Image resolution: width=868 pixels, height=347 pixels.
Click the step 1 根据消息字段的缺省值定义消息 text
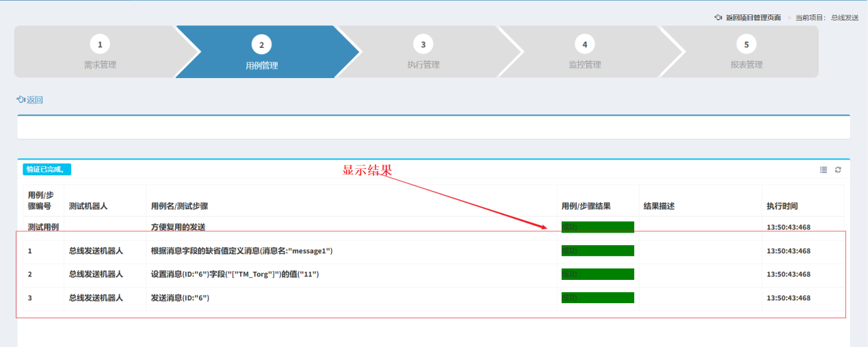(241, 251)
